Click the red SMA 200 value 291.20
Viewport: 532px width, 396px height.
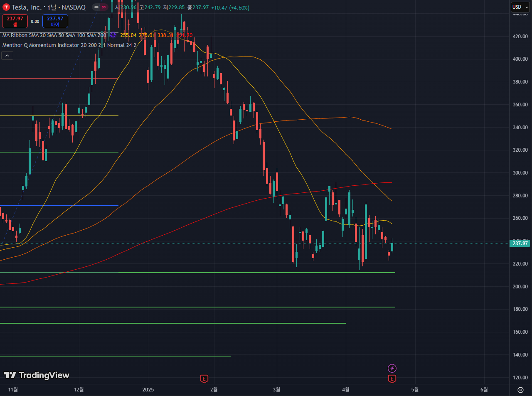coord(185,35)
